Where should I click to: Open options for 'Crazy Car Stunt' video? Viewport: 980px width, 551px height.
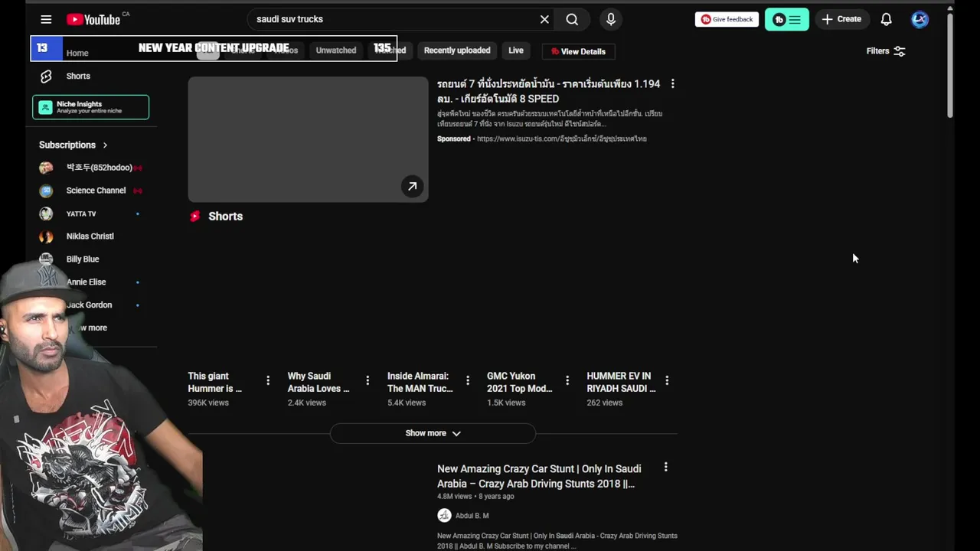(665, 467)
